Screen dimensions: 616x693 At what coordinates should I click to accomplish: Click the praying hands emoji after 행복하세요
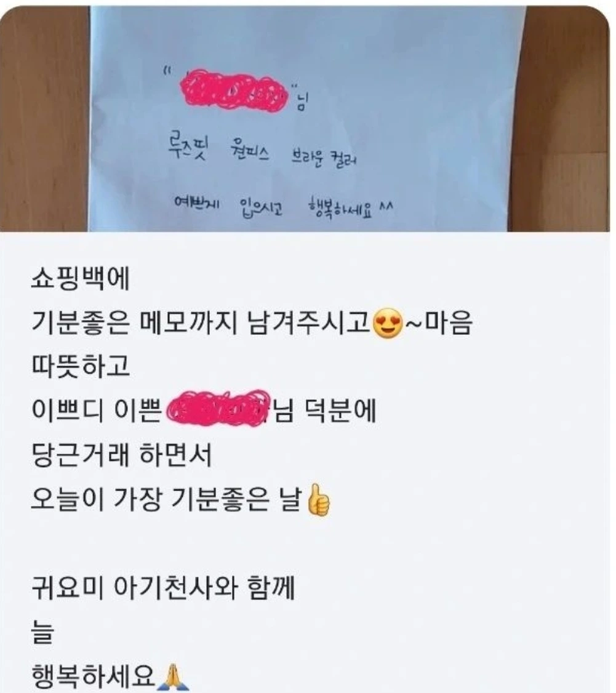[174, 676]
